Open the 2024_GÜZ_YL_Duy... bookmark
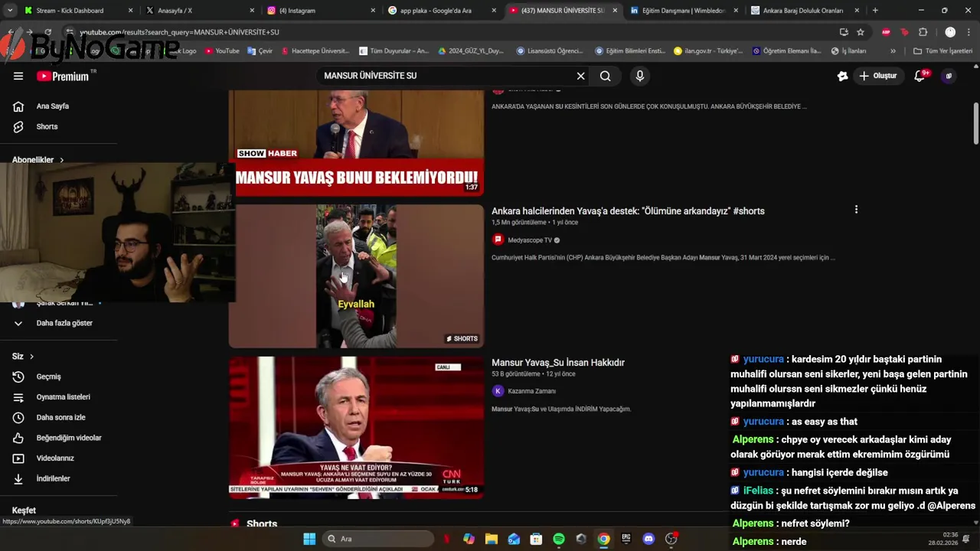Screen dimensions: 980x551 [471, 51]
